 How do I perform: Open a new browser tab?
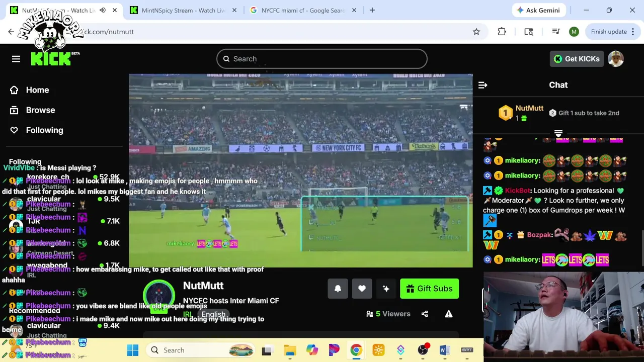coord(372,10)
